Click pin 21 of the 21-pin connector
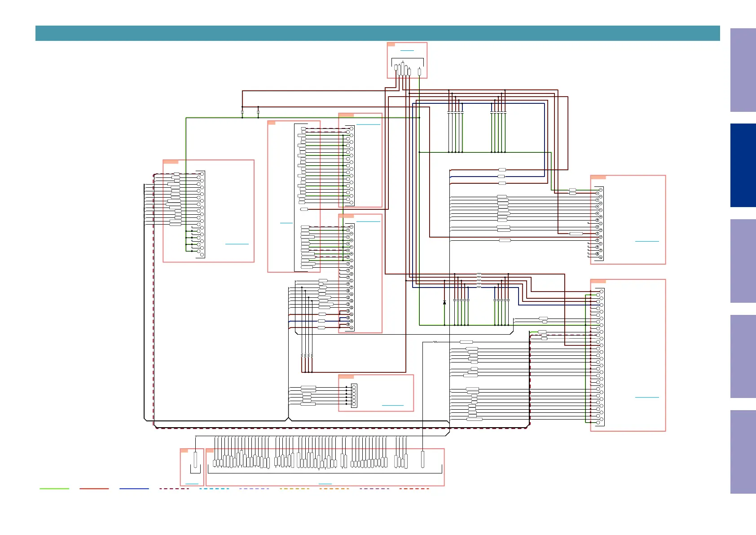The image size is (756, 535). point(601,257)
